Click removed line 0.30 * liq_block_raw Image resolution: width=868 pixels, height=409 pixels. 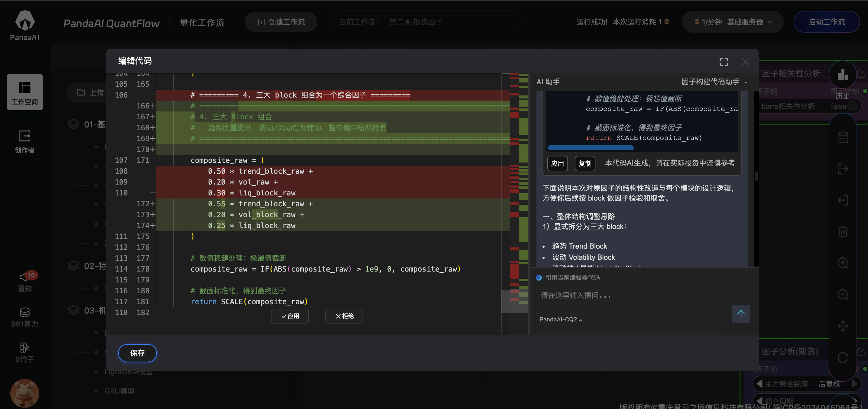[251, 193]
